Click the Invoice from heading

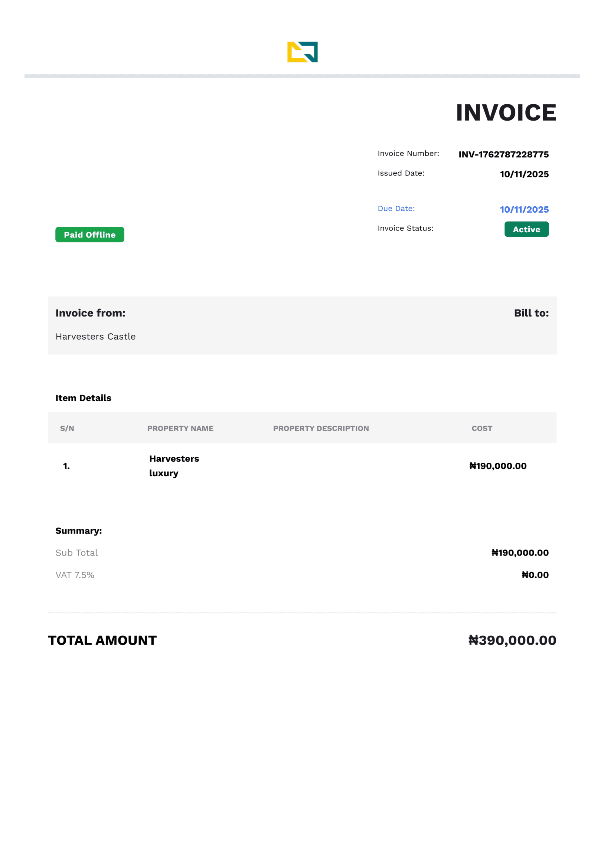click(90, 313)
